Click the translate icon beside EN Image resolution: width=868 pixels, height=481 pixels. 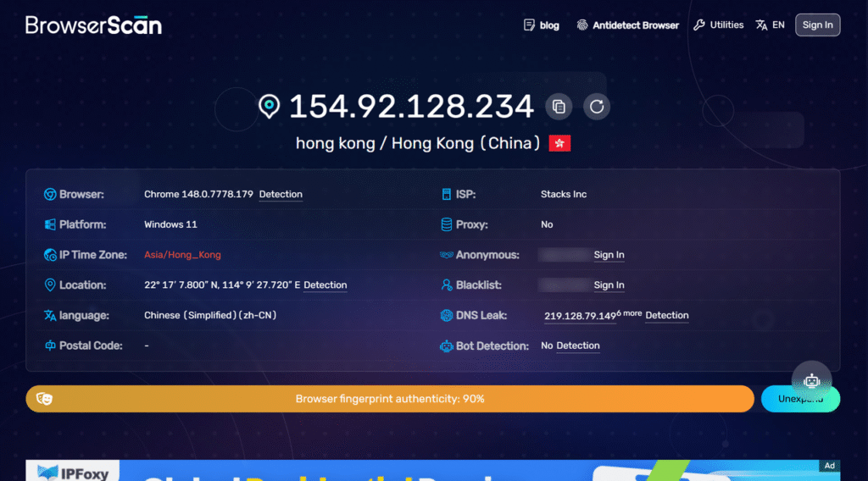[762, 25]
